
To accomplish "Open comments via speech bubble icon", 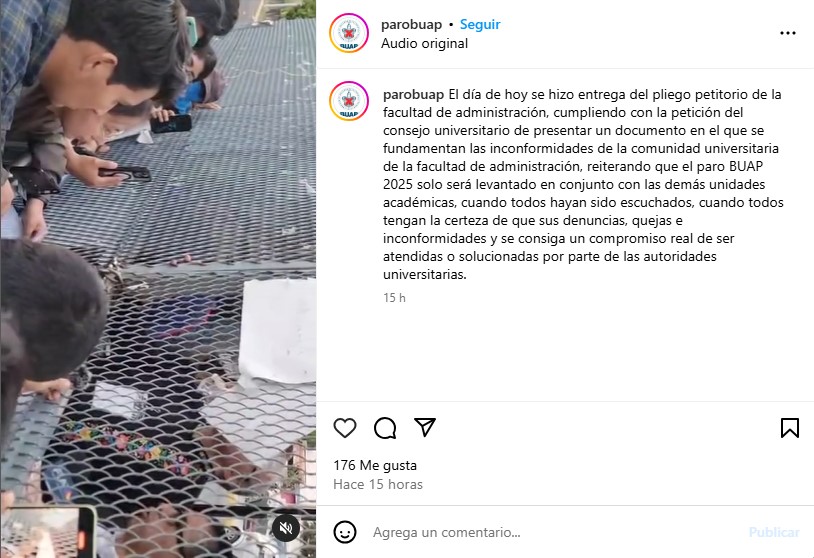I will pos(385,428).
